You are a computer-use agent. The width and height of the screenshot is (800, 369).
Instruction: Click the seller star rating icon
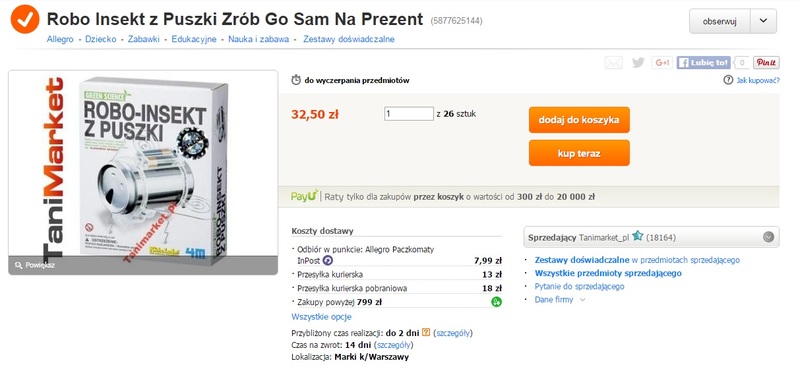(x=638, y=236)
